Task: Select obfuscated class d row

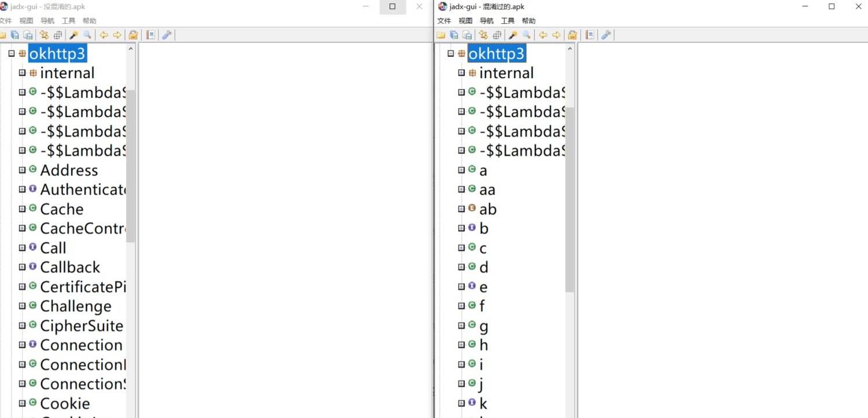Action: click(x=484, y=267)
